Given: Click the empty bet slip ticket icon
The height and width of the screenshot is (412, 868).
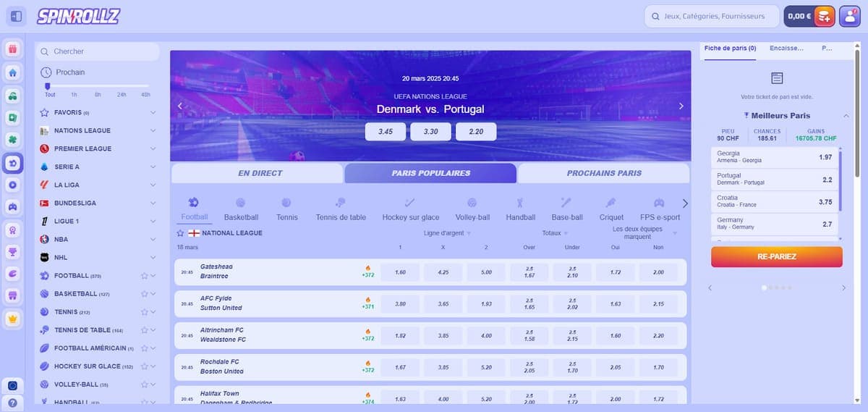Looking at the screenshot, I should pyautogui.click(x=778, y=78).
